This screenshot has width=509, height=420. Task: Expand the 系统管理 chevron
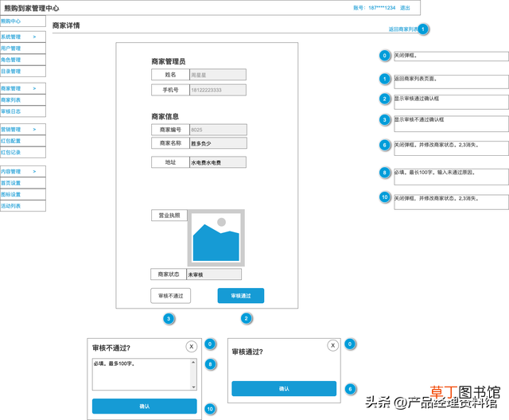click(34, 37)
